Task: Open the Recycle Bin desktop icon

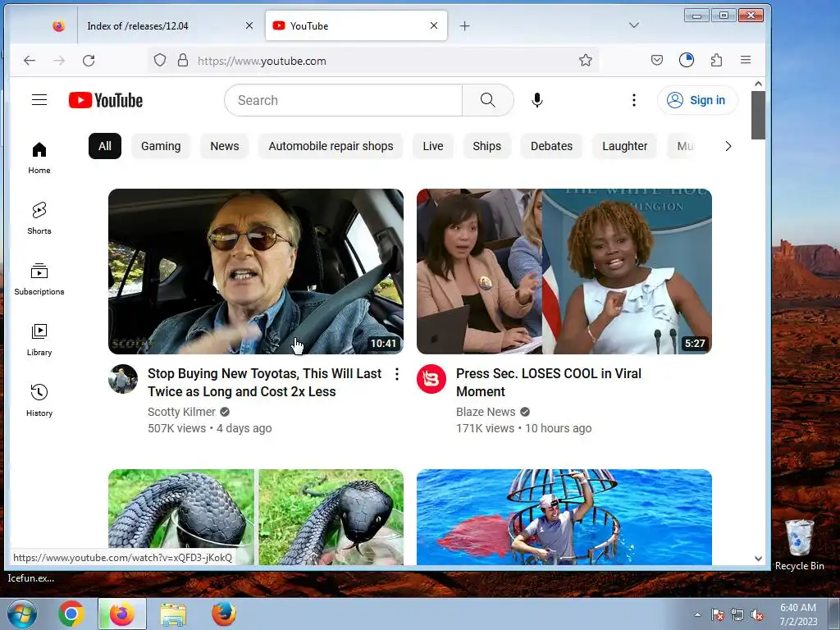Action: point(799,545)
